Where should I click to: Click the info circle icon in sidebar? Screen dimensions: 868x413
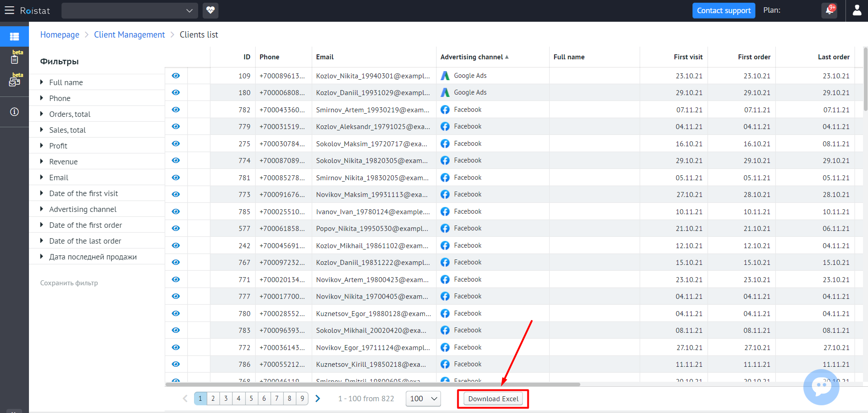[x=14, y=112]
